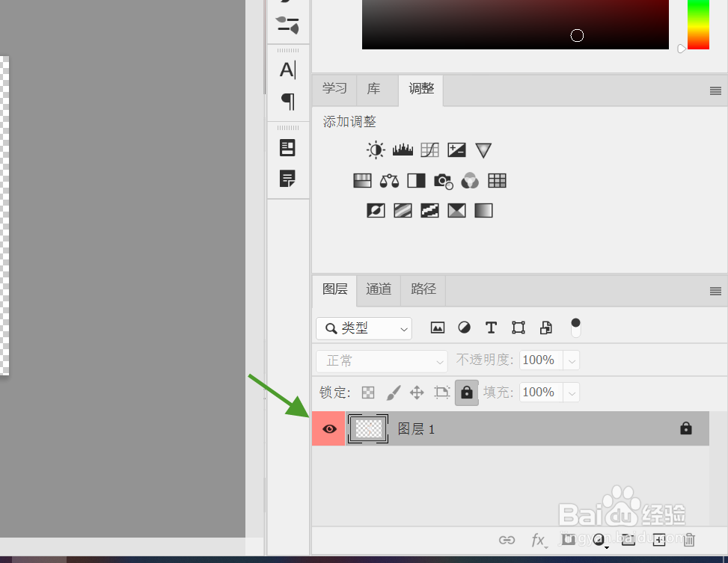Open the Notes panel icon
Screen dimensions: 728x563
(x=287, y=178)
